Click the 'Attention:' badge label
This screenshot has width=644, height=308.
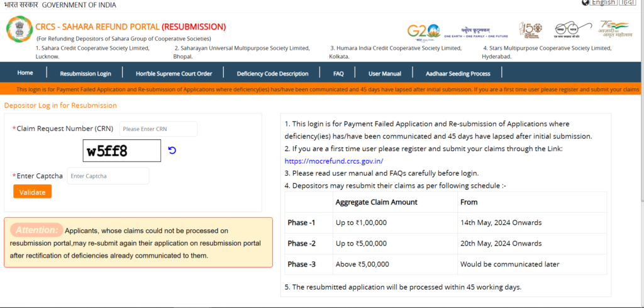coord(36,231)
